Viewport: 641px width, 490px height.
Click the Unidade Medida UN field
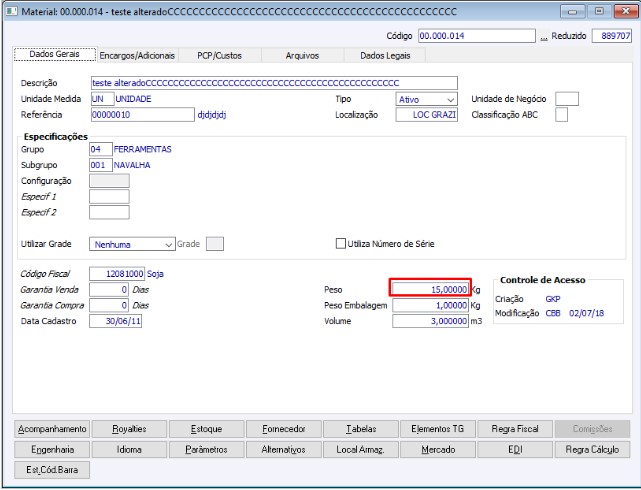(102, 99)
